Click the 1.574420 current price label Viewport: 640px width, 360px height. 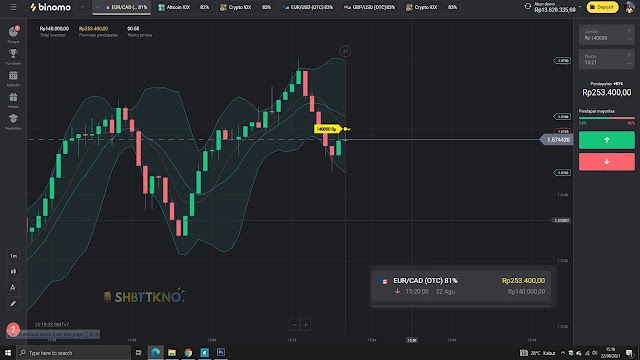click(x=556, y=140)
